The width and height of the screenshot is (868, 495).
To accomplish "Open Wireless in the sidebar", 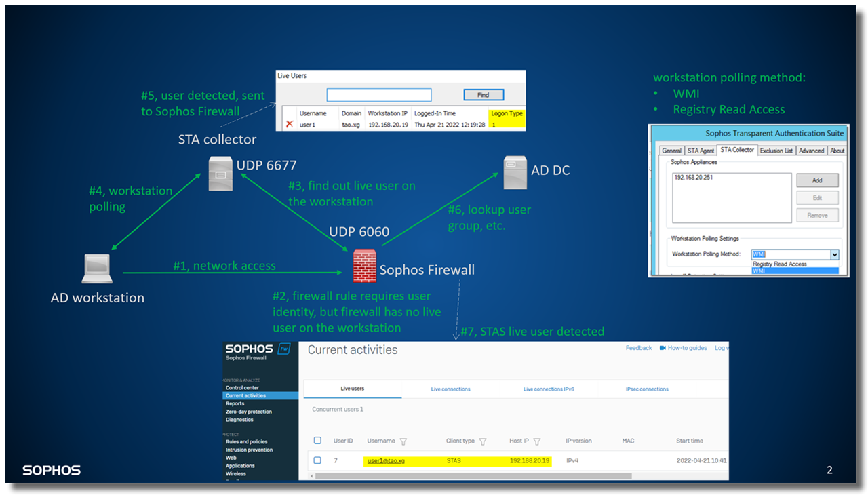I will coord(236,473).
